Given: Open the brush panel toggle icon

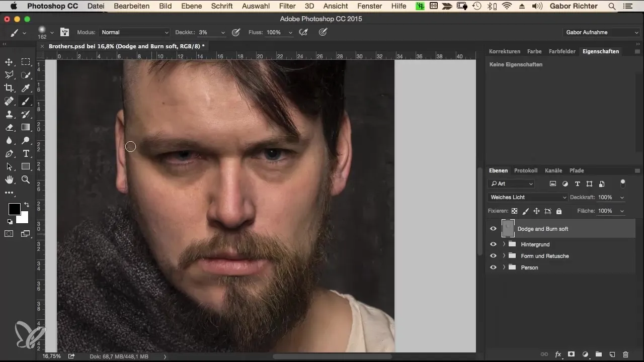Looking at the screenshot, I should coord(64,32).
